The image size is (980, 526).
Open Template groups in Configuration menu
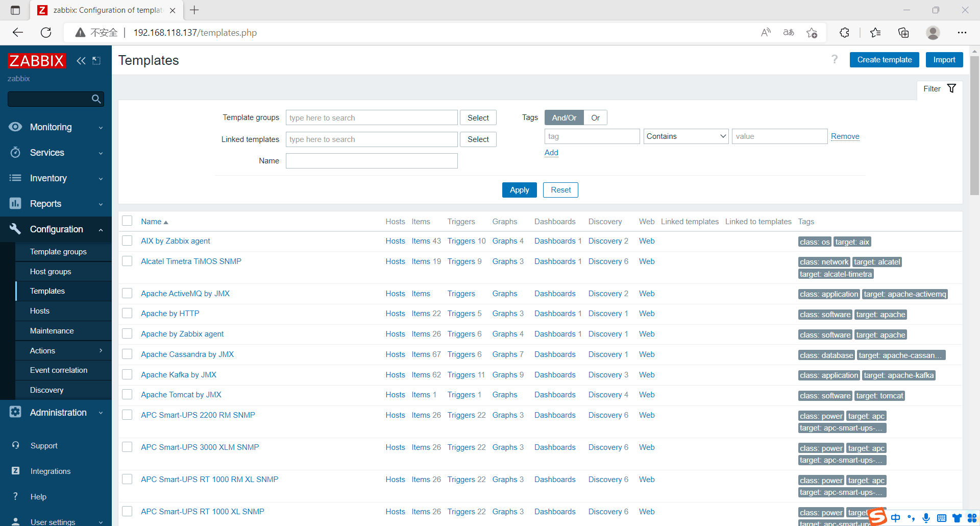pos(63,251)
